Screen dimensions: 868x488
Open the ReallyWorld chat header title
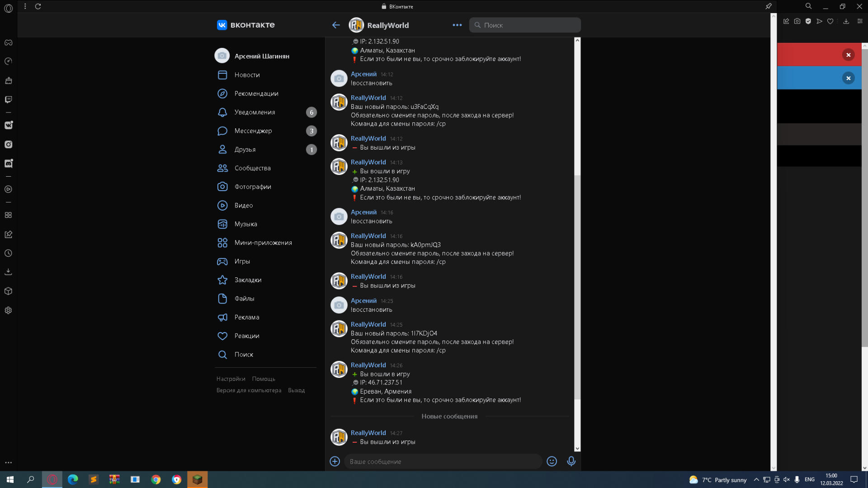pos(388,25)
